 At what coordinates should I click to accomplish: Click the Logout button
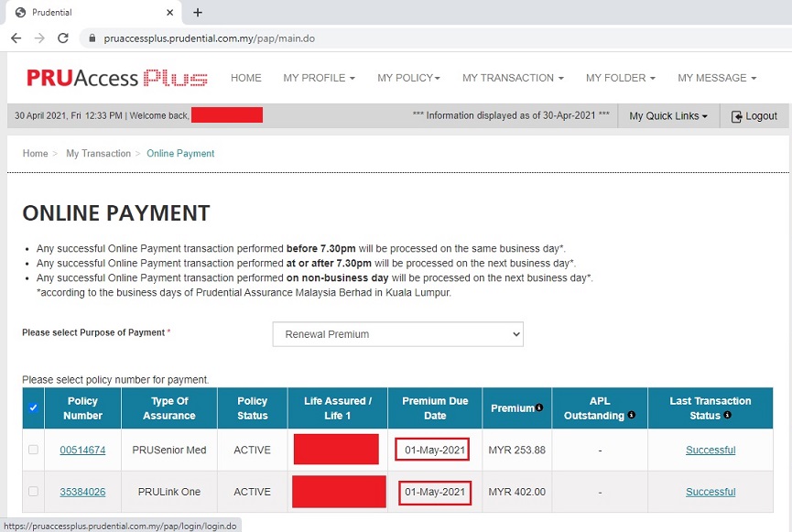754,116
